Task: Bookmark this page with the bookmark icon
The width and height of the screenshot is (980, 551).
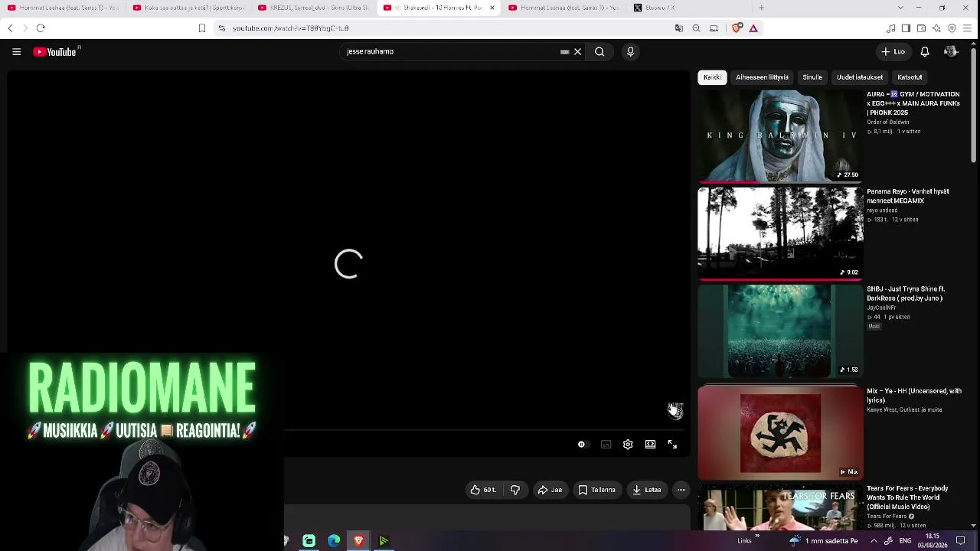Action: [202, 28]
